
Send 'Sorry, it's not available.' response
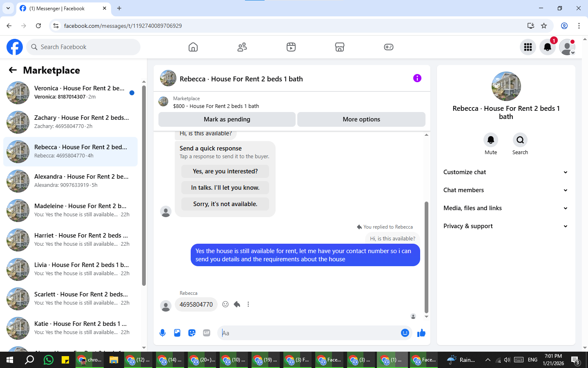(x=225, y=204)
